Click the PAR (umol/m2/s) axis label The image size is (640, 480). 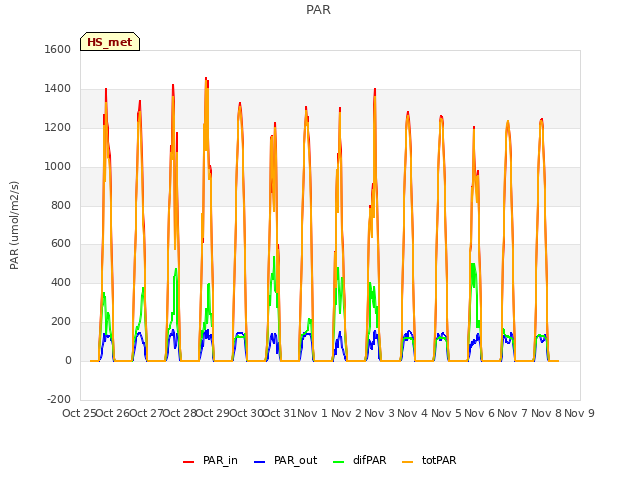[x=14, y=225]
